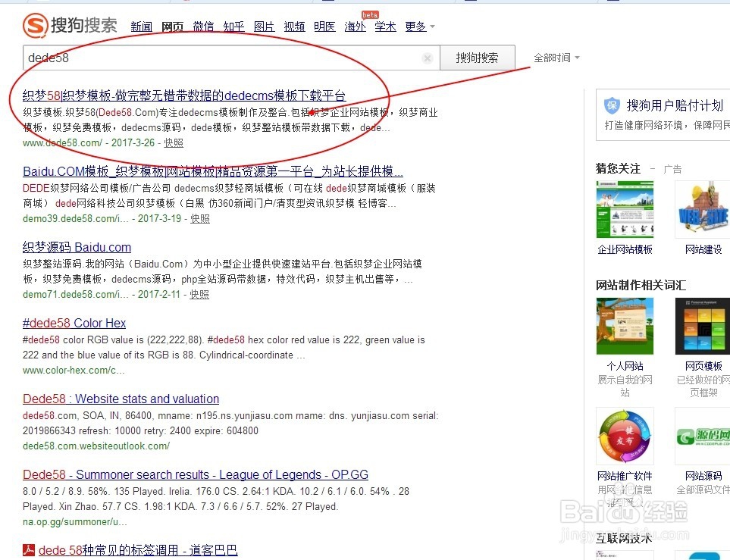Open the 个人网站 caption link

coord(625,366)
